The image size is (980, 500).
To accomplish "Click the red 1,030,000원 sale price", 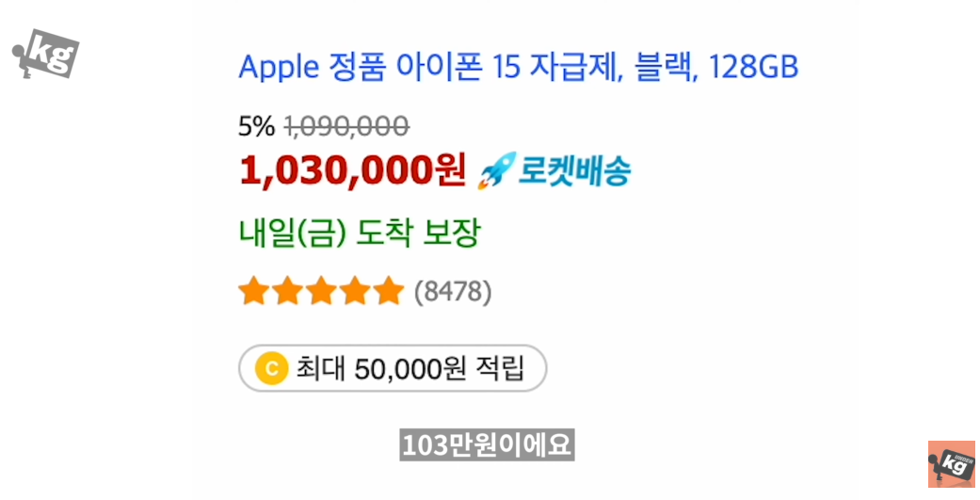I will [x=352, y=170].
